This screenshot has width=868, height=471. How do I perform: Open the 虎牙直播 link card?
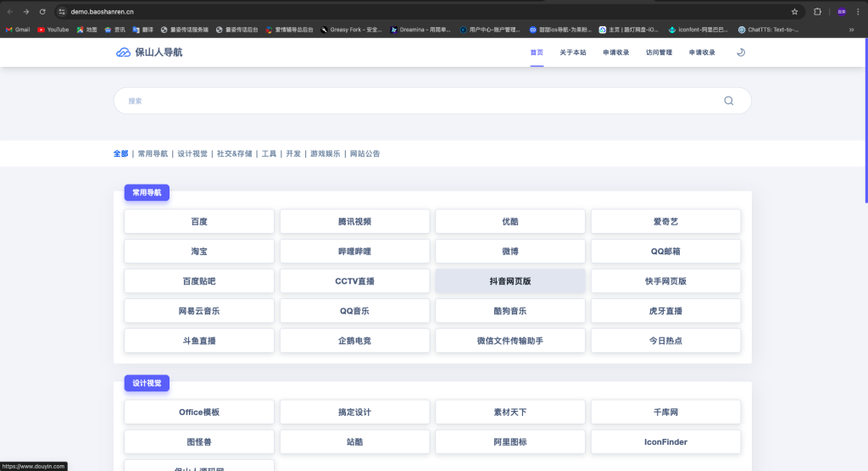[666, 311]
